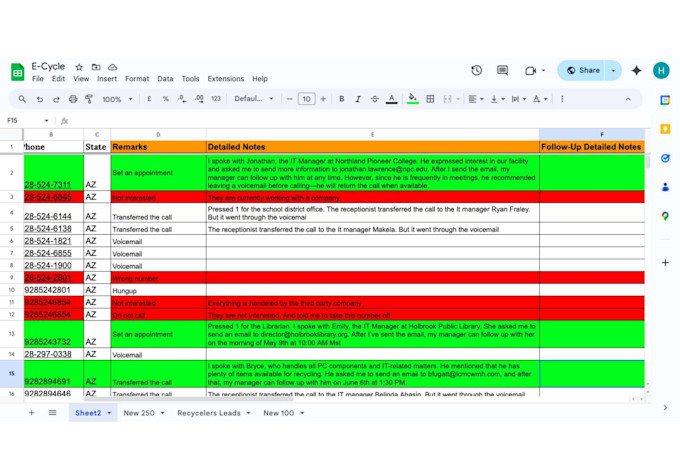Open the Google Sheets home icon
Image resolution: width=680 pixels, height=459 pixels.
click(x=17, y=72)
